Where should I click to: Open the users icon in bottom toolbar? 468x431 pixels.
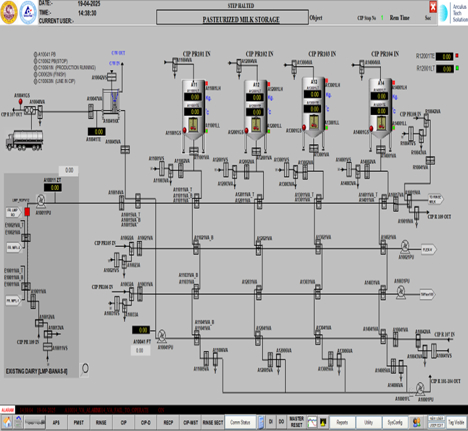pyautogui.click(x=416, y=422)
